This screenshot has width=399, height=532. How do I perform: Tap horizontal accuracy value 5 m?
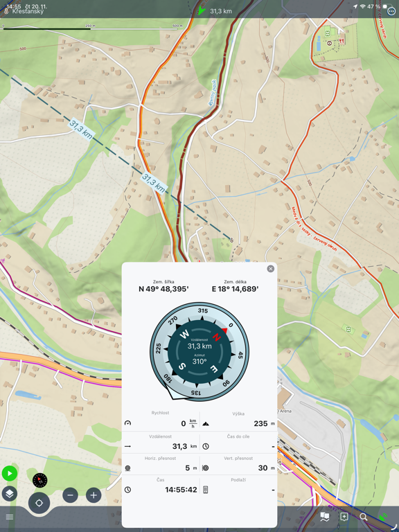point(191,468)
